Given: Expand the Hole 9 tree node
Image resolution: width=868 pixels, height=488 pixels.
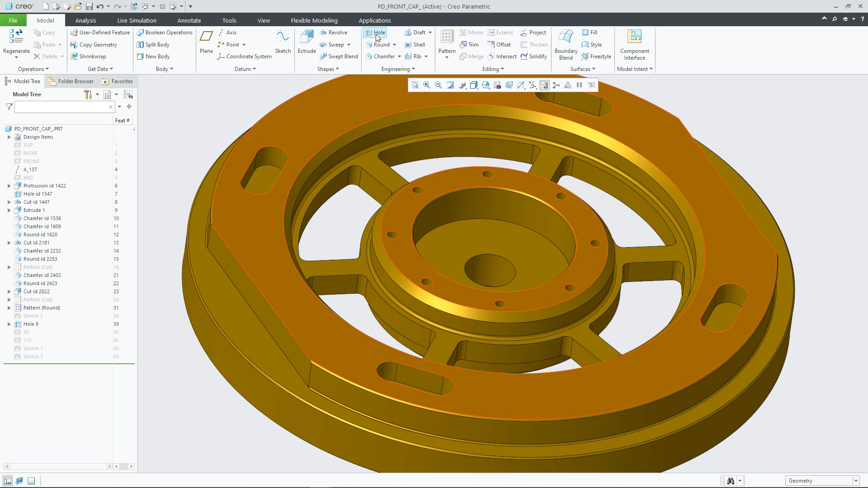Looking at the screenshot, I should pos(9,324).
